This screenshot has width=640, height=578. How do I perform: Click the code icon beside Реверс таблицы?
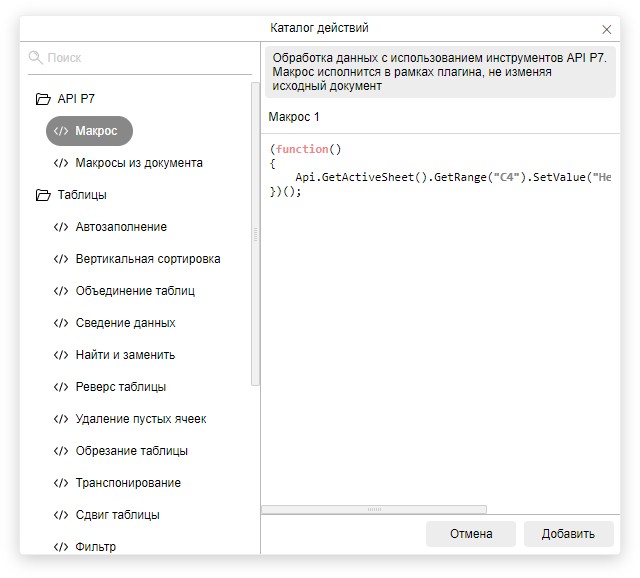61,387
